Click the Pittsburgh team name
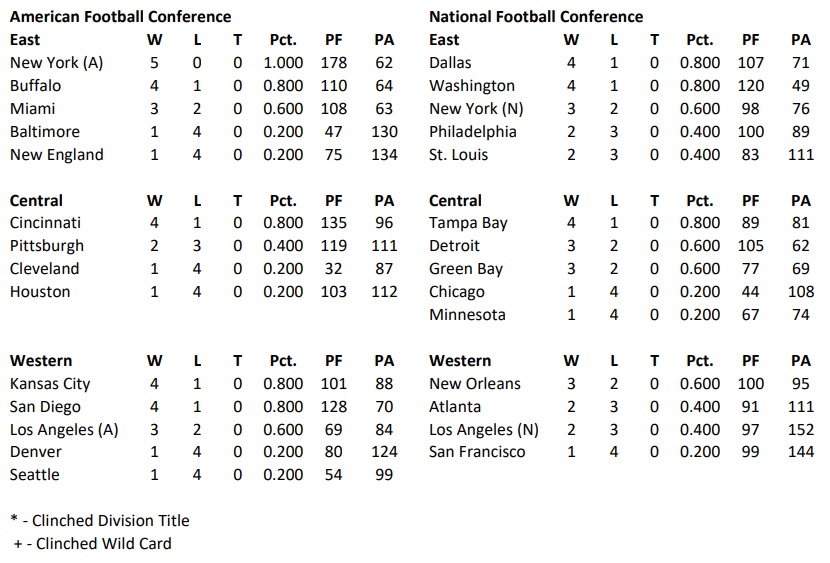The height and width of the screenshot is (563, 830). (47, 246)
